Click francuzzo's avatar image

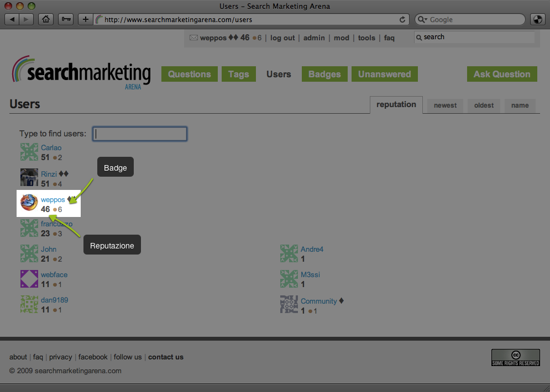pyautogui.click(x=29, y=228)
